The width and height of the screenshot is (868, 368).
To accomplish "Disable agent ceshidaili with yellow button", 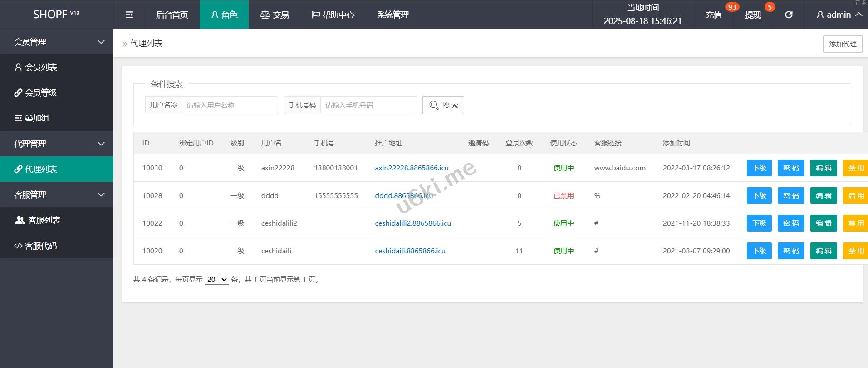I will coord(855,251).
